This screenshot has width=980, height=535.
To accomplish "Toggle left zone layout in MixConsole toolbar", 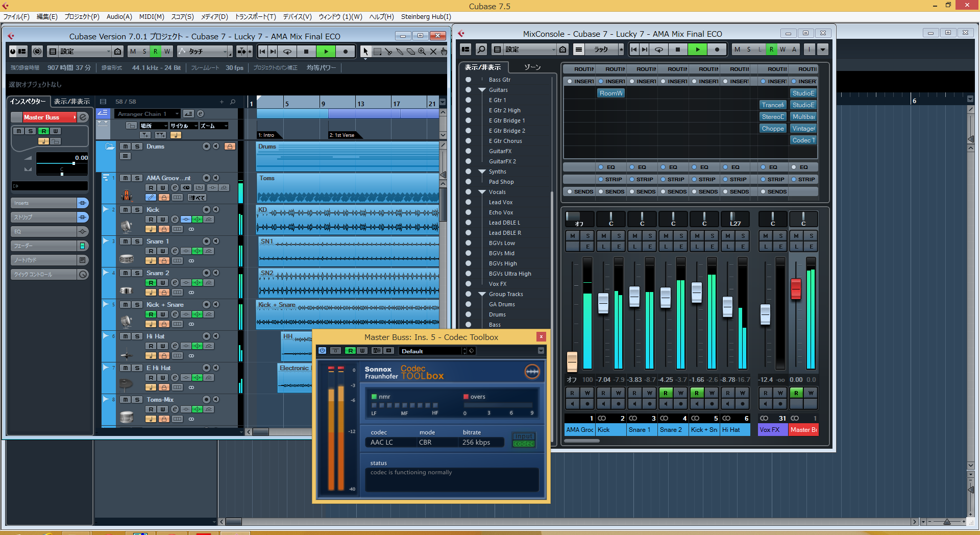I will pos(465,50).
